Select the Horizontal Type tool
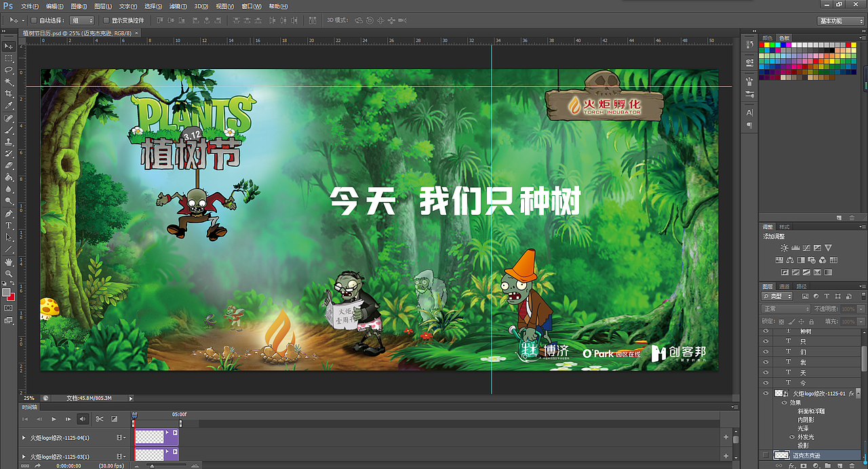Image resolution: width=868 pixels, height=469 pixels. click(9, 225)
